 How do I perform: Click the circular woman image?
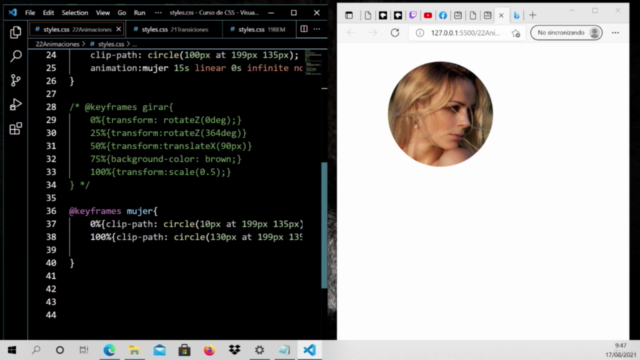click(x=440, y=114)
